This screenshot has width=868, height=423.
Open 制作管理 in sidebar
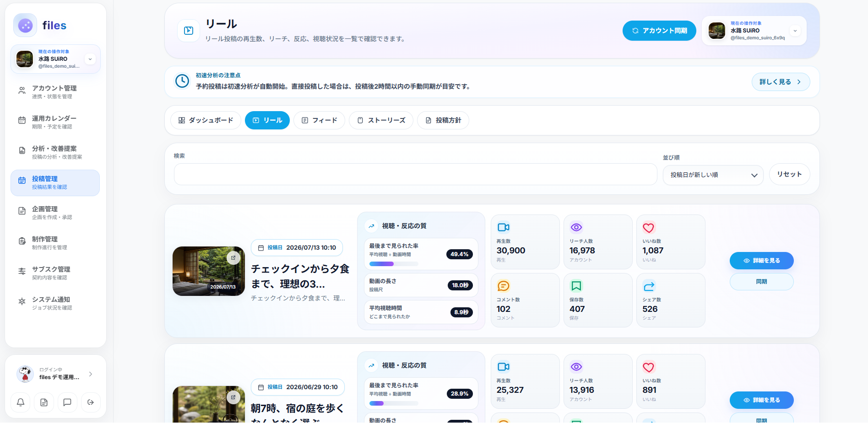tap(55, 243)
